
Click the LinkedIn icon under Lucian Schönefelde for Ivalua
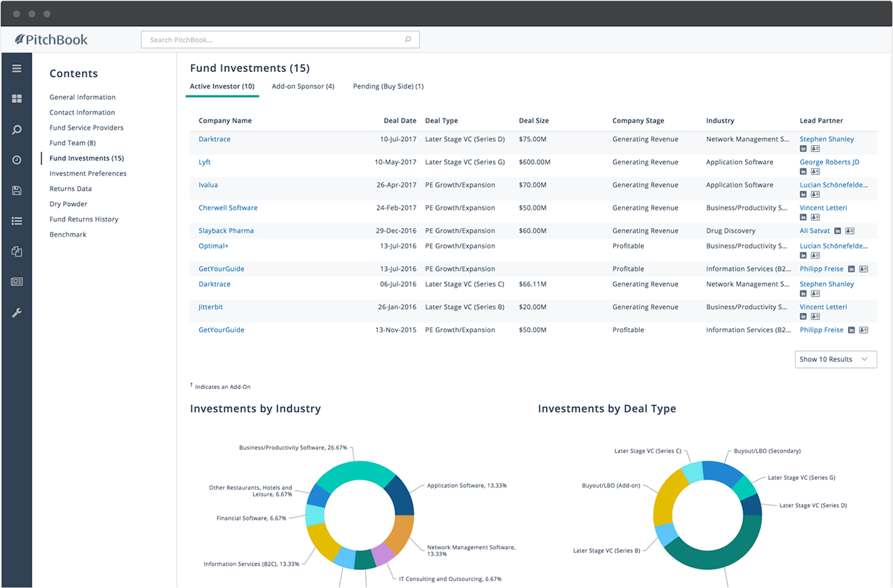pyautogui.click(x=803, y=195)
